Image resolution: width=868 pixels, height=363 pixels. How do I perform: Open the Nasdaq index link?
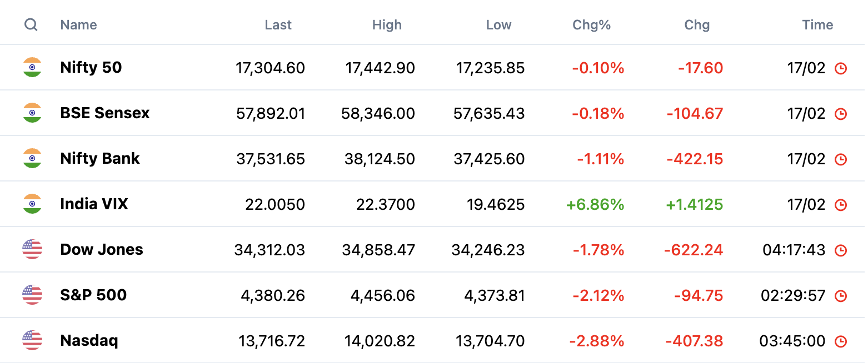coord(89,341)
